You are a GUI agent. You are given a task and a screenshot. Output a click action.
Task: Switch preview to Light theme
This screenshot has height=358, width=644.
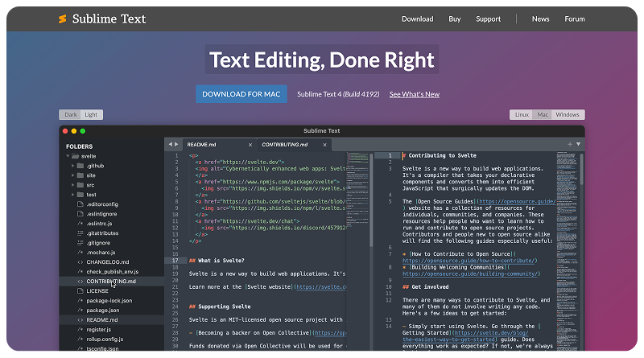click(x=91, y=114)
